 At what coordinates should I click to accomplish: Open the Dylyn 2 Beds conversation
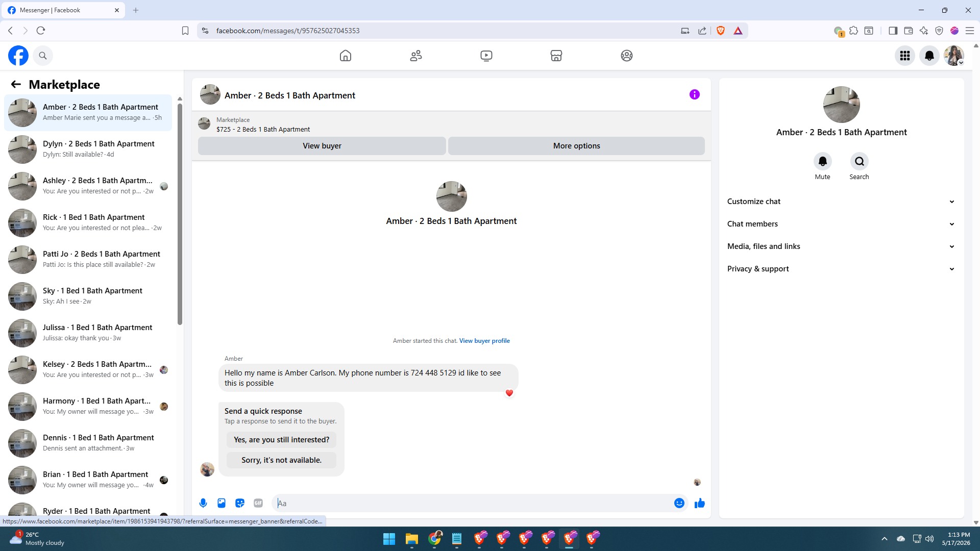[88, 149]
